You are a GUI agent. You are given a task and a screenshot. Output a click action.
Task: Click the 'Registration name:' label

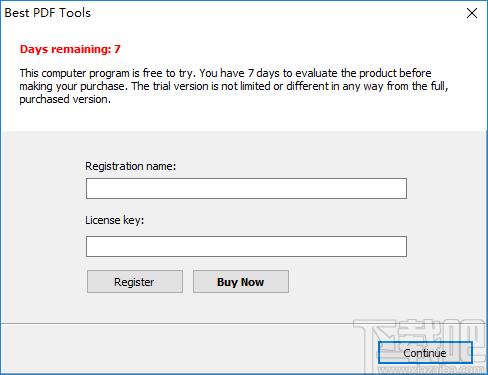pyautogui.click(x=130, y=166)
